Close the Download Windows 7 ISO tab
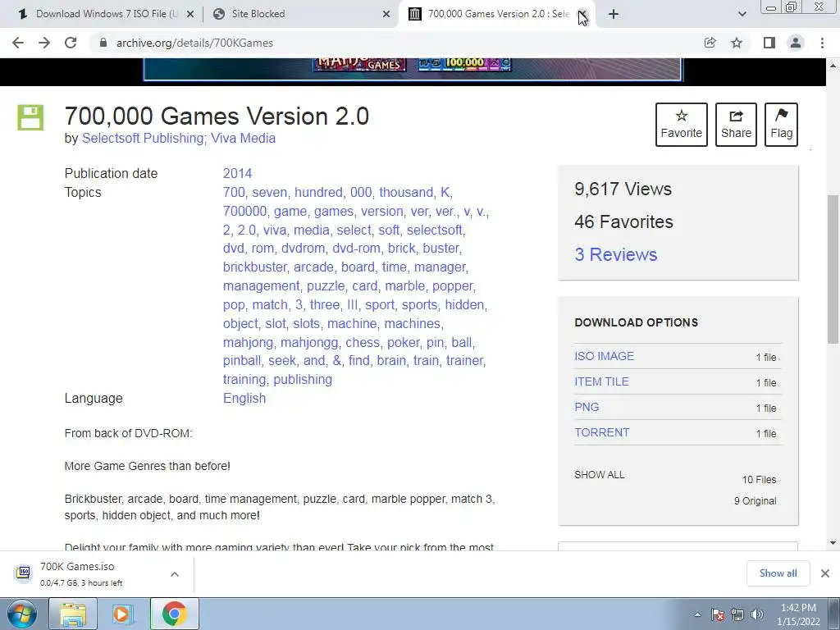The width and height of the screenshot is (840, 630). tap(190, 15)
